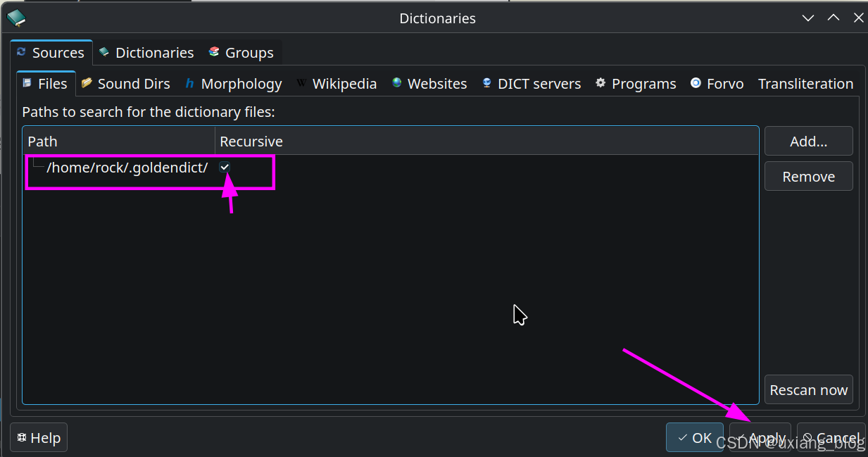Open the Websites sub-tab

click(x=429, y=84)
